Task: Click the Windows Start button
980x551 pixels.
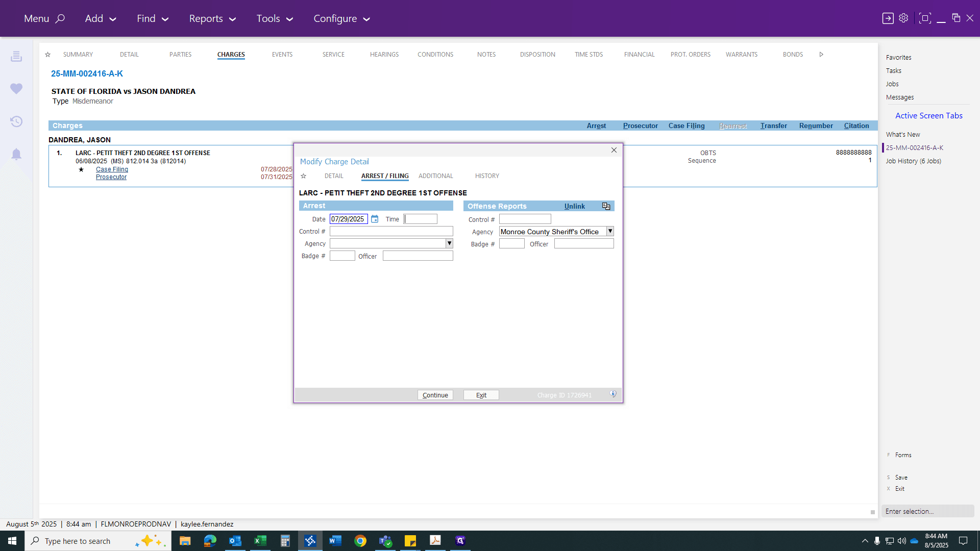Action: pos(12,541)
